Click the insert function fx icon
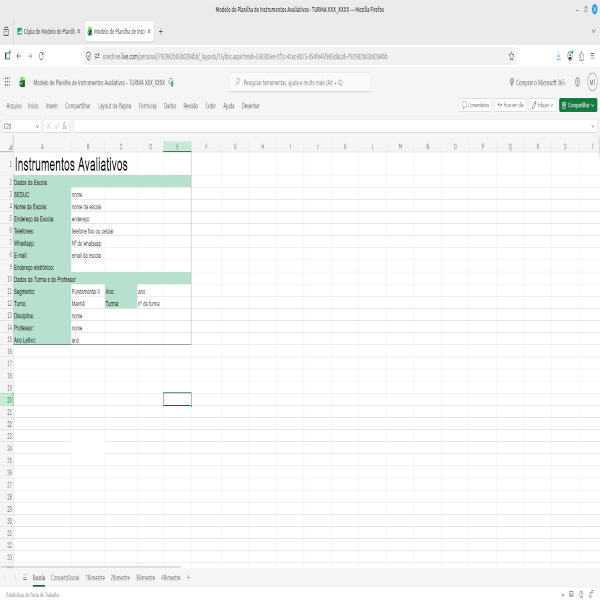The height and width of the screenshot is (600, 600). click(x=65, y=126)
